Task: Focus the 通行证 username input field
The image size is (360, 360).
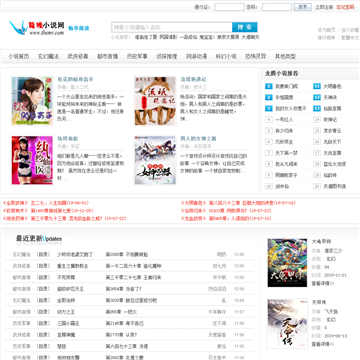Action: (x=229, y=7)
